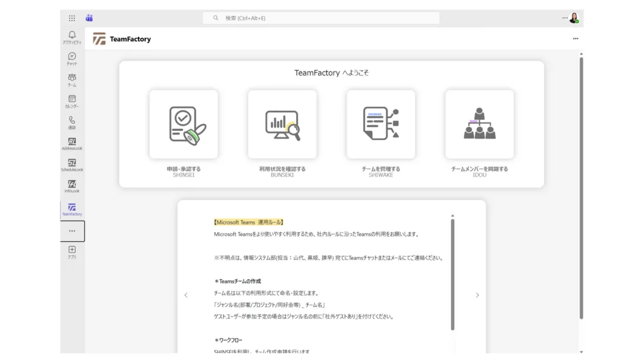Open TeamFactory header more options ellipsis
The width and height of the screenshot is (644, 363).
coord(575,39)
